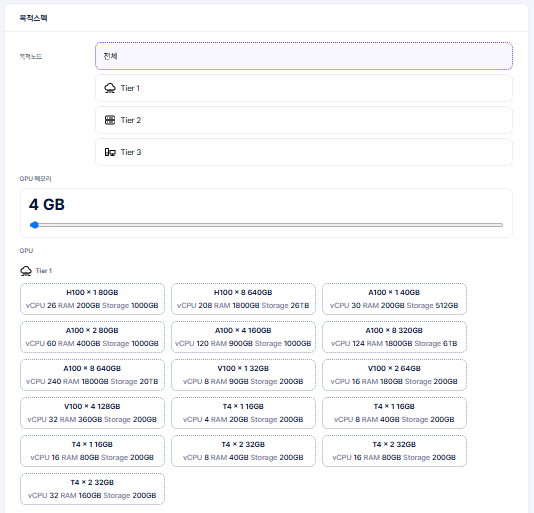Select the V100 × 1 32GB card
534x513 pixels.
pos(243,375)
